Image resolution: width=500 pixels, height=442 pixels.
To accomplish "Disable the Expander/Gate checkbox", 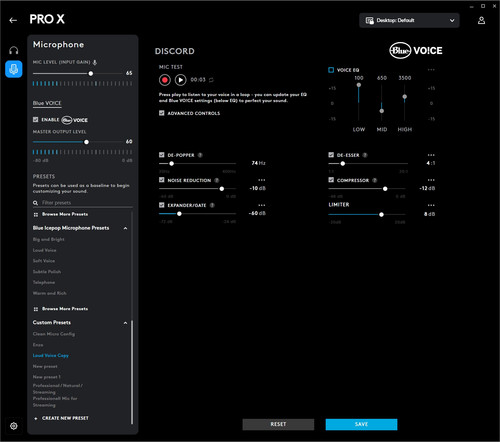I will pos(162,205).
